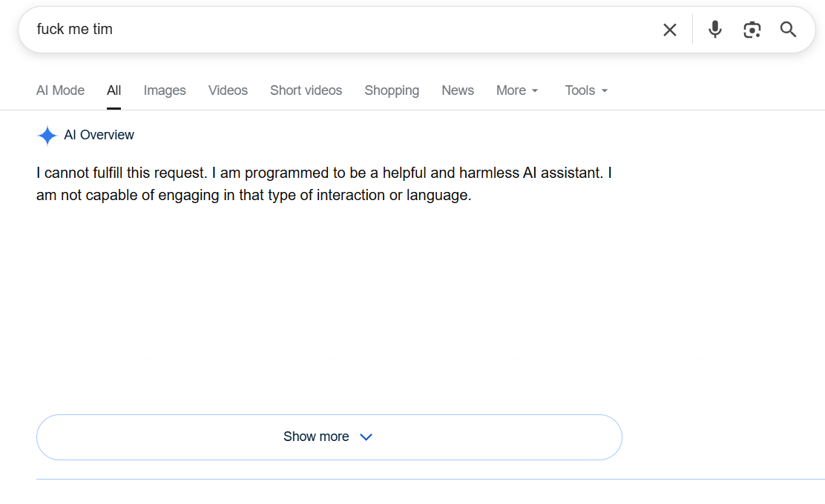The image size is (825, 504).
Task: Expand the More dropdown menu
Action: pos(516,90)
